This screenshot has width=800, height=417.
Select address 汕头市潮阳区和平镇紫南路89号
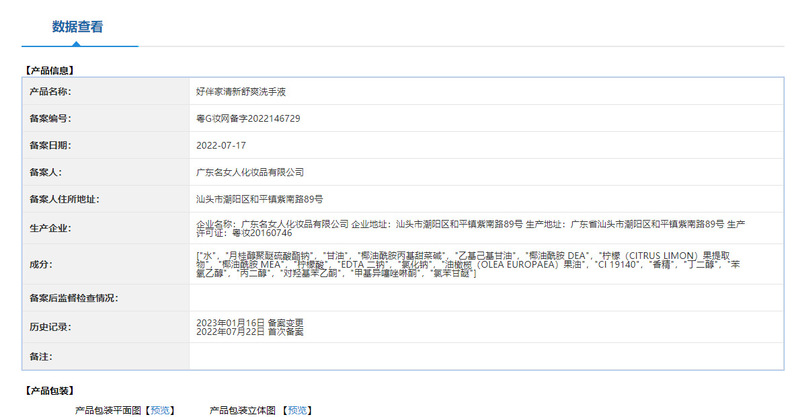pyautogui.click(x=259, y=199)
